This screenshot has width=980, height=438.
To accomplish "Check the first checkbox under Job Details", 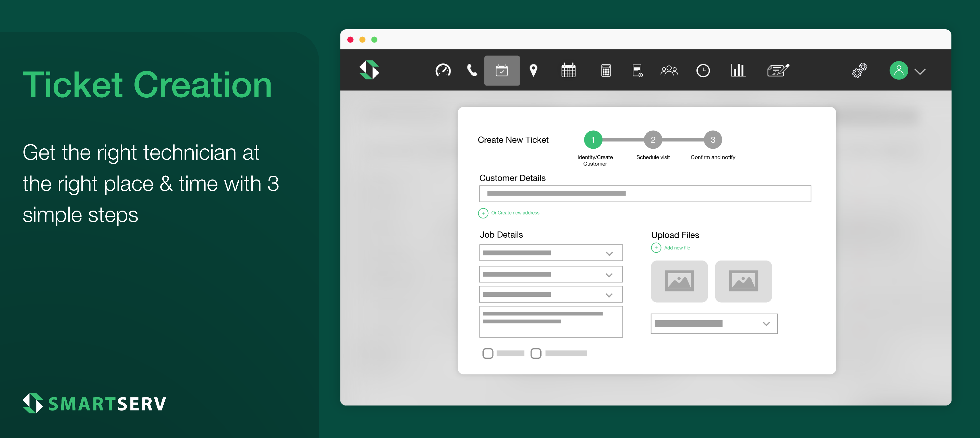I will click(488, 353).
